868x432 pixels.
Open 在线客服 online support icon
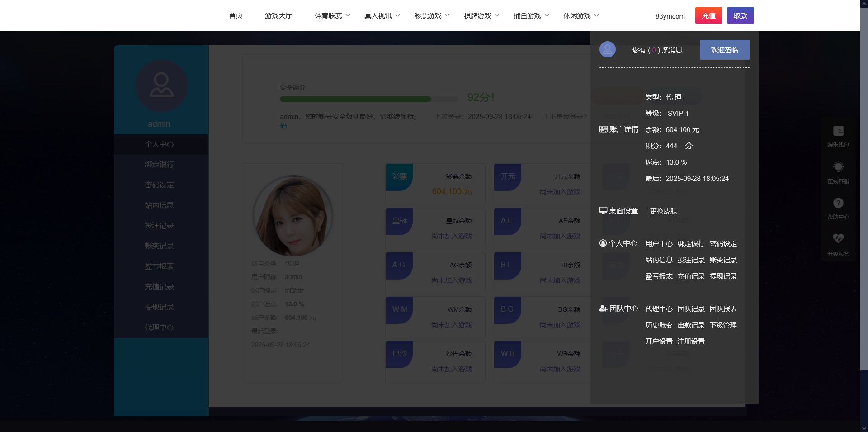838,167
